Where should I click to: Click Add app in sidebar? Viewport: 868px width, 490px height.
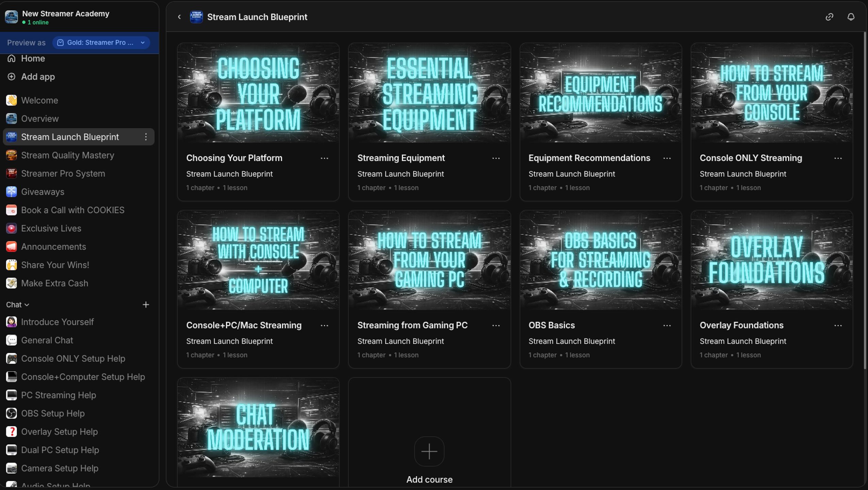[x=79, y=77]
